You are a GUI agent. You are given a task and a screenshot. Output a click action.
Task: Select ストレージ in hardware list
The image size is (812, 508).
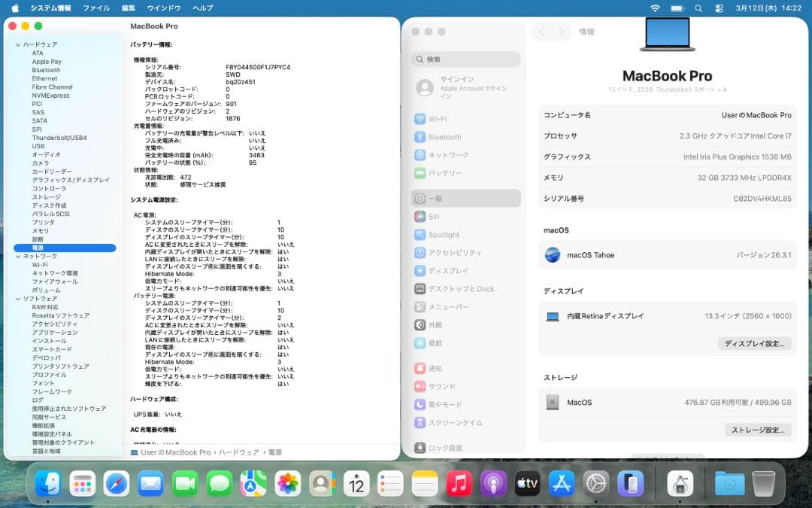pos(47,197)
